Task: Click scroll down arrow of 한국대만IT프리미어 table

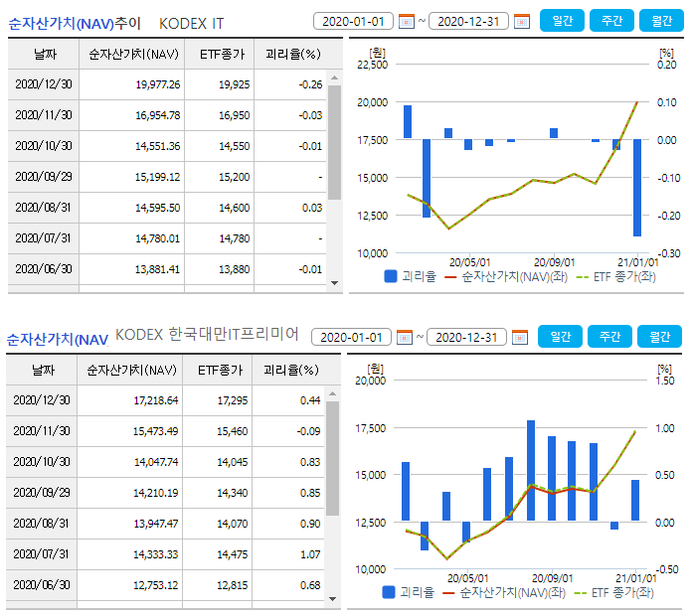Action: tap(333, 598)
